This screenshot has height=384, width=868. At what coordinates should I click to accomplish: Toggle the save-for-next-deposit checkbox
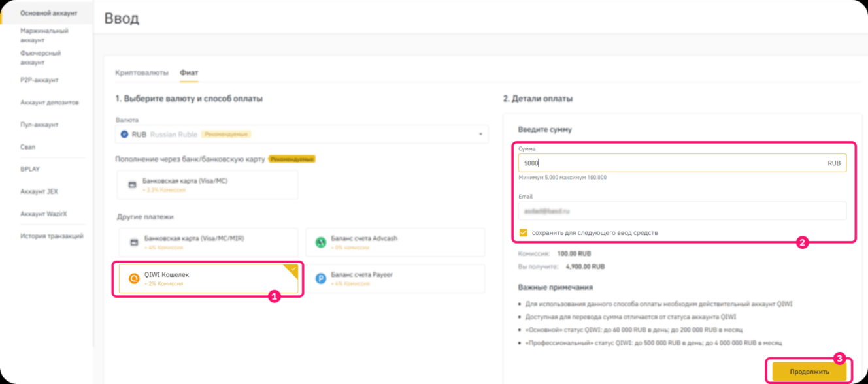tap(523, 232)
